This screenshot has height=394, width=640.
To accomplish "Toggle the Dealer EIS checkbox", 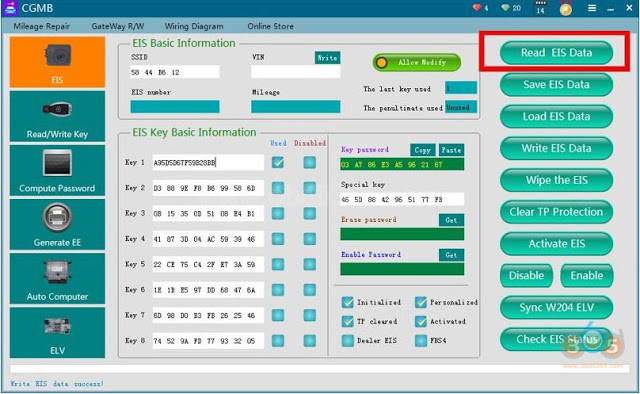I will [348, 341].
